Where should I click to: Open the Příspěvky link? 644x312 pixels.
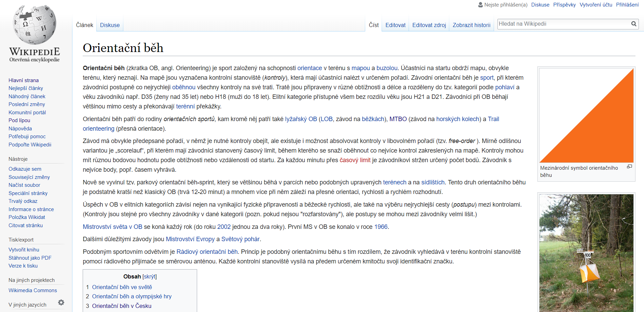coord(564,5)
